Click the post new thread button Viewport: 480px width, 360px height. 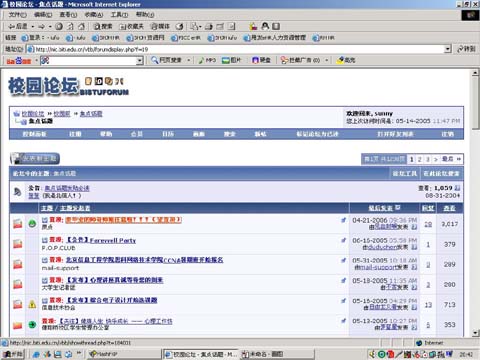point(35,159)
